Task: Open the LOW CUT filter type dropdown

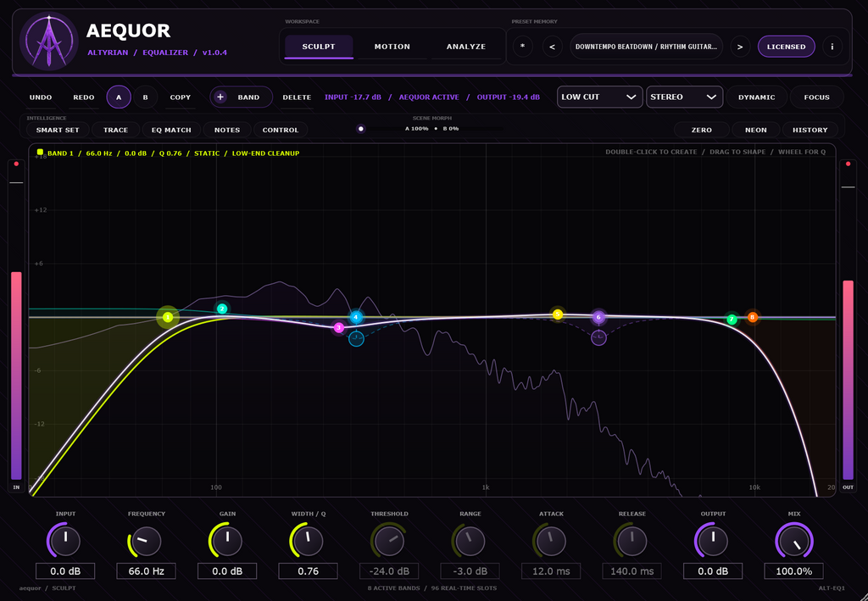Action: click(x=599, y=97)
